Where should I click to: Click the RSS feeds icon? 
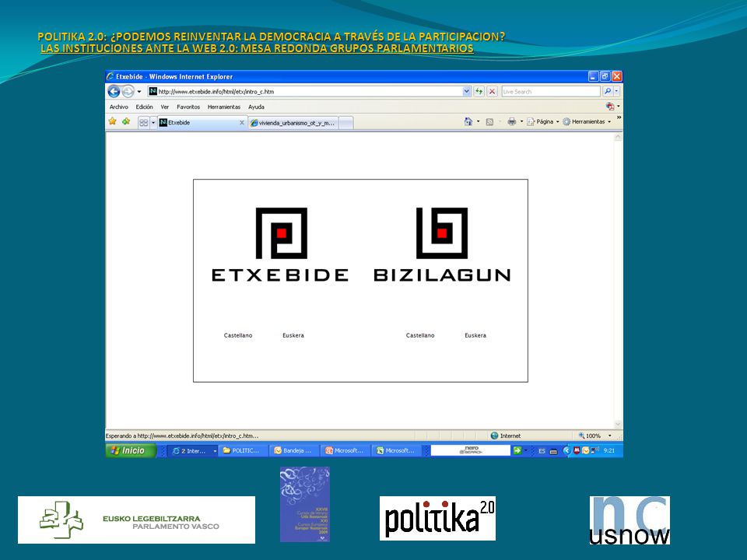(x=489, y=122)
